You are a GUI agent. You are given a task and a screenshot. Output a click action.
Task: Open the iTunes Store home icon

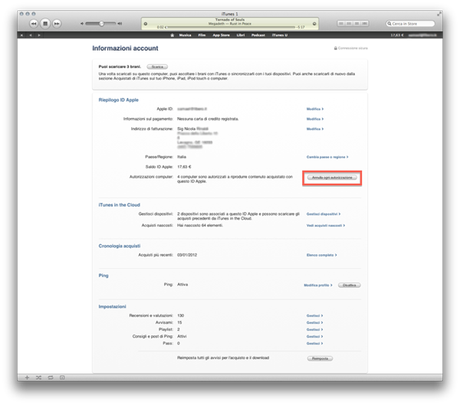coord(172,35)
